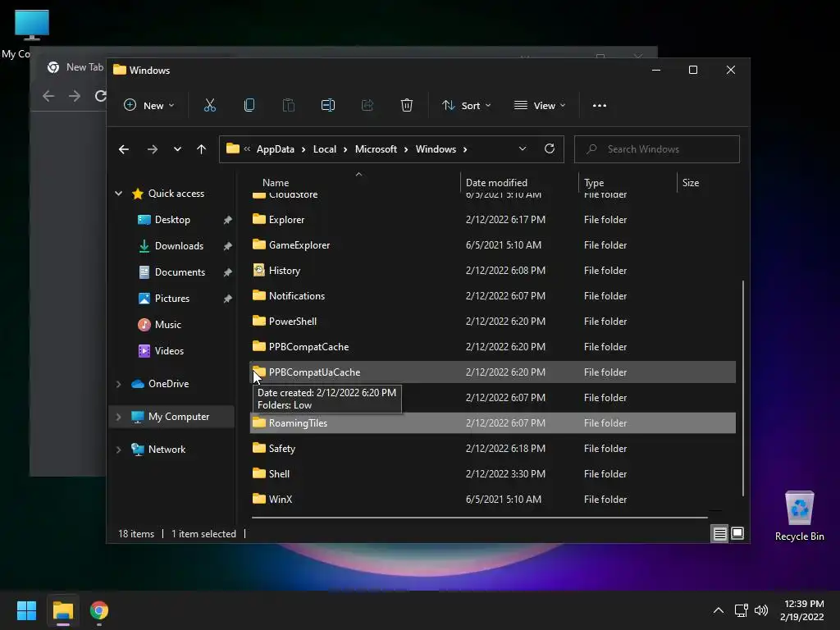The height and width of the screenshot is (630, 840).
Task: Click the Delete trash icon in toolbar
Action: (x=407, y=106)
